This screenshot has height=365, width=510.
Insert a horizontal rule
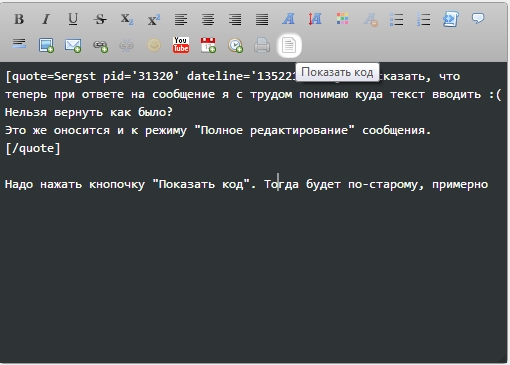(19, 44)
